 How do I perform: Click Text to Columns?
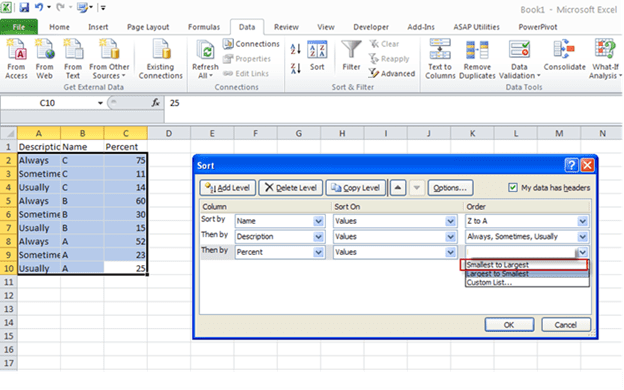click(x=440, y=59)
